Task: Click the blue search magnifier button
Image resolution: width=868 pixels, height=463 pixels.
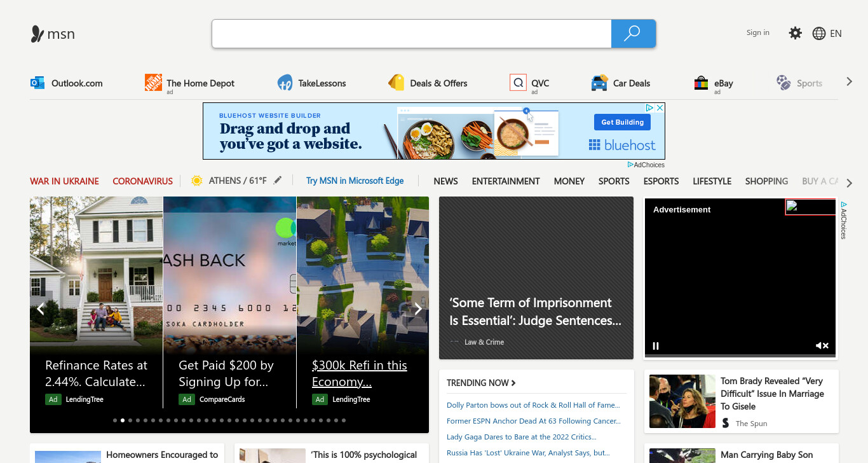Action: [633, 34]
